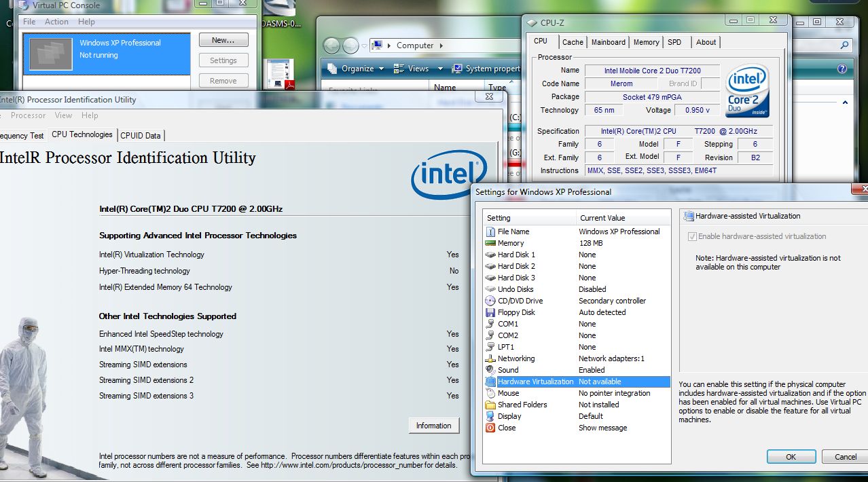This screenshot has height=482, width=868.
Task: Click the Settings button in Virtual PC Console
Action: point(223,60)
